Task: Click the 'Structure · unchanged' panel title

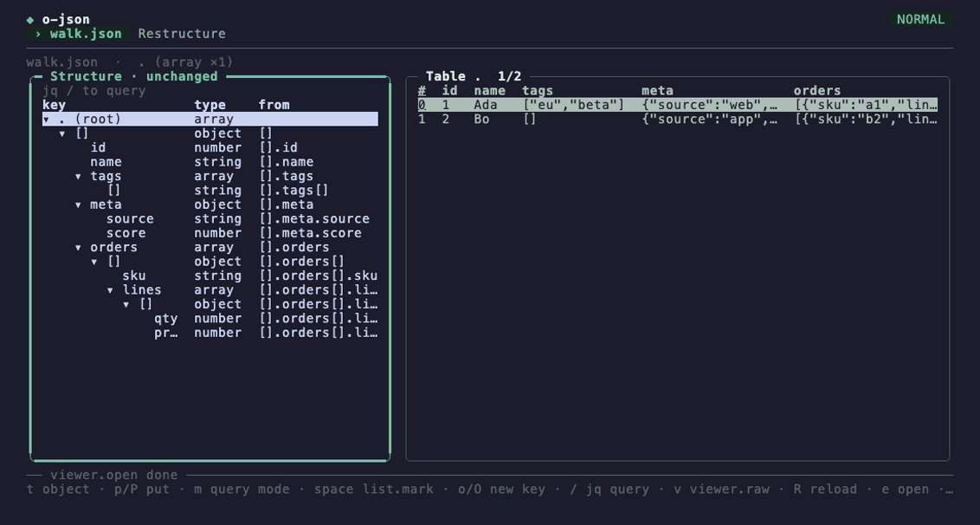Action: point(133,76)
